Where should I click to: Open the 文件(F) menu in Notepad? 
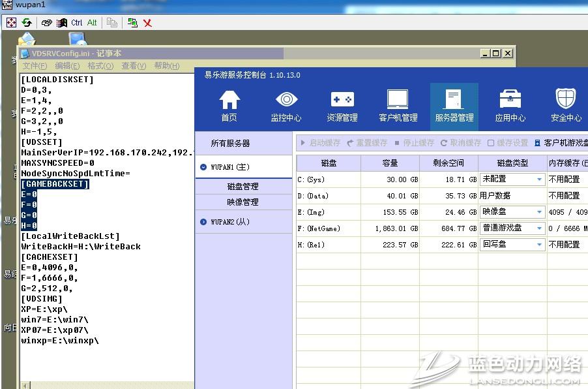[x=35, y=66]
